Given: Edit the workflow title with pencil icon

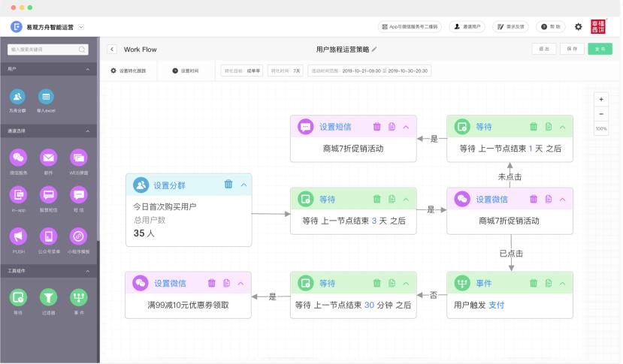Looking at the screenshot, I should coord(375,49).
